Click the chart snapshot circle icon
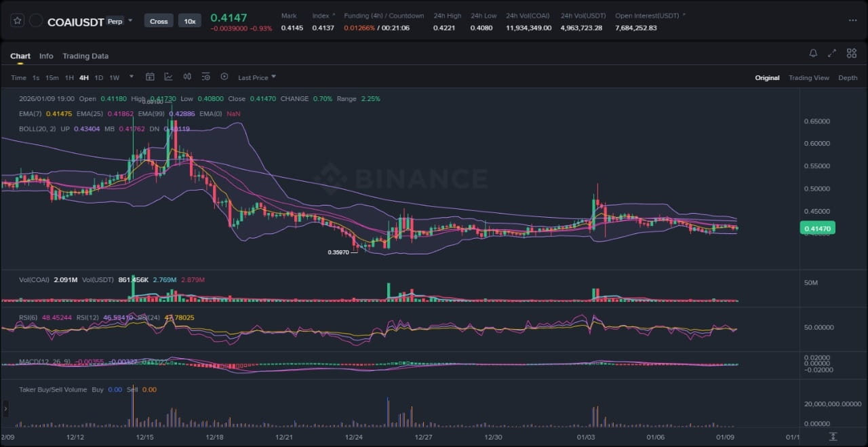This screenshot has width=868, height=447. tap(224, 77)
